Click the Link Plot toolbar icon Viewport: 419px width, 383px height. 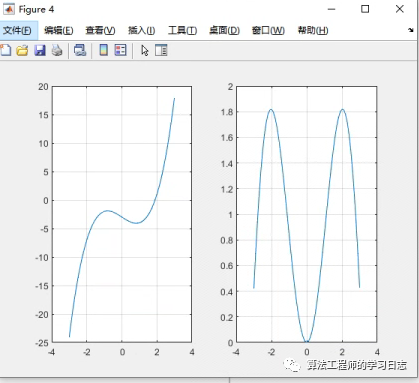pos(80,50)
